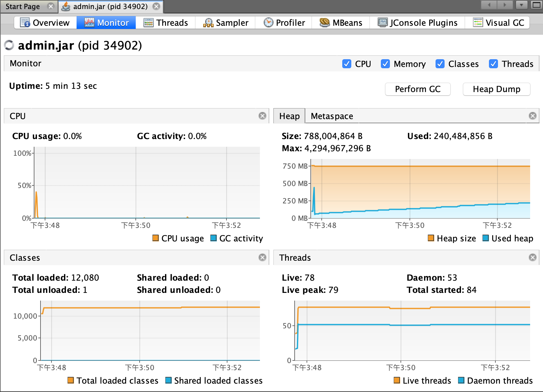The width and height of the screenshot is (543, 392).
Task: Click the Shared loaded classes legend swatch
Action: coord(168,380)
